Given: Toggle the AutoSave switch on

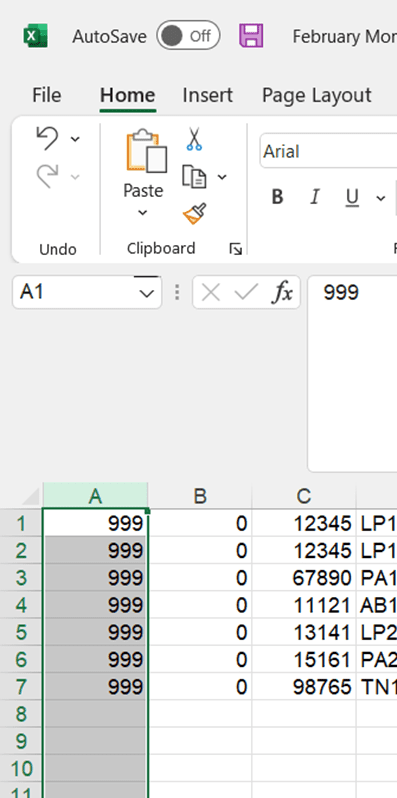Looking at the screenshot, I should [x=188, y=36].
